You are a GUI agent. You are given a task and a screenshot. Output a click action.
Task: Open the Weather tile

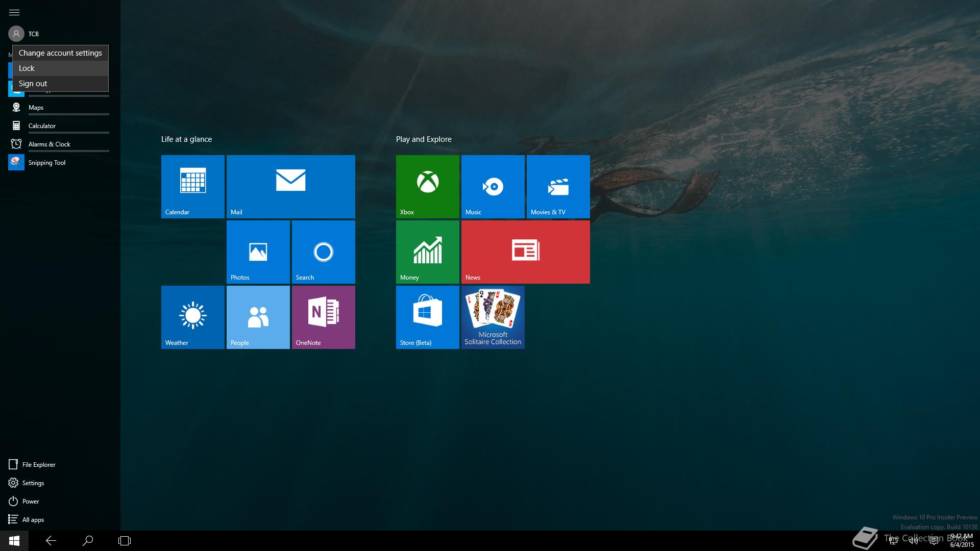[x=192, y=317]
